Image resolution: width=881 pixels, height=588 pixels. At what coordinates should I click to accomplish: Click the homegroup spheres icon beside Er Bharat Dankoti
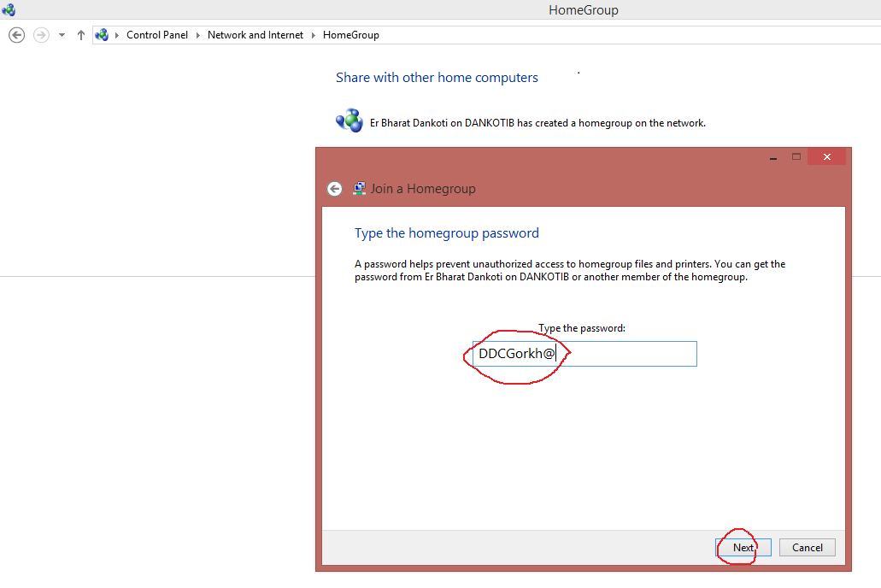[x=349, y=121]
